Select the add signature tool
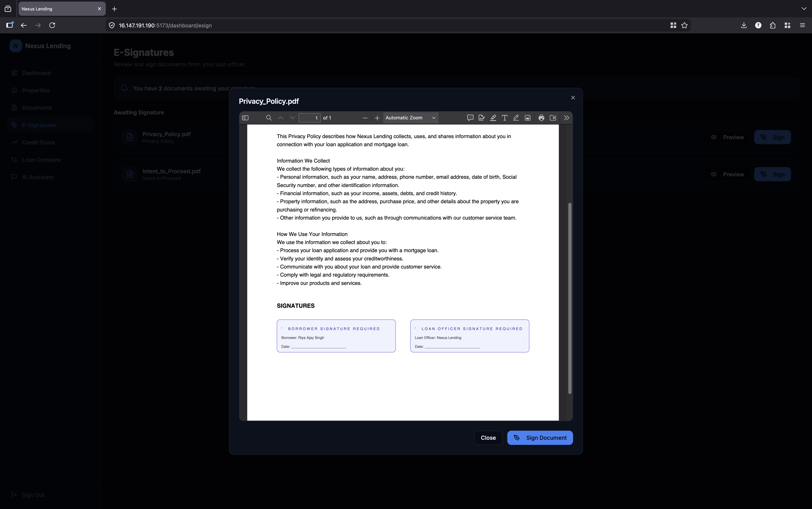The width and height of the screenshot is (812, 509). pyautogui.click(x=481, y=118)
